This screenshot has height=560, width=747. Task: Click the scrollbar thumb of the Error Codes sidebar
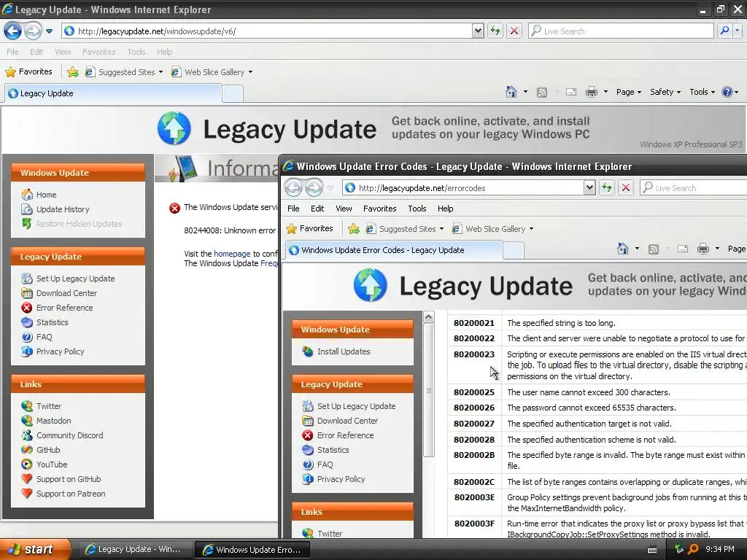coord(429,390)
